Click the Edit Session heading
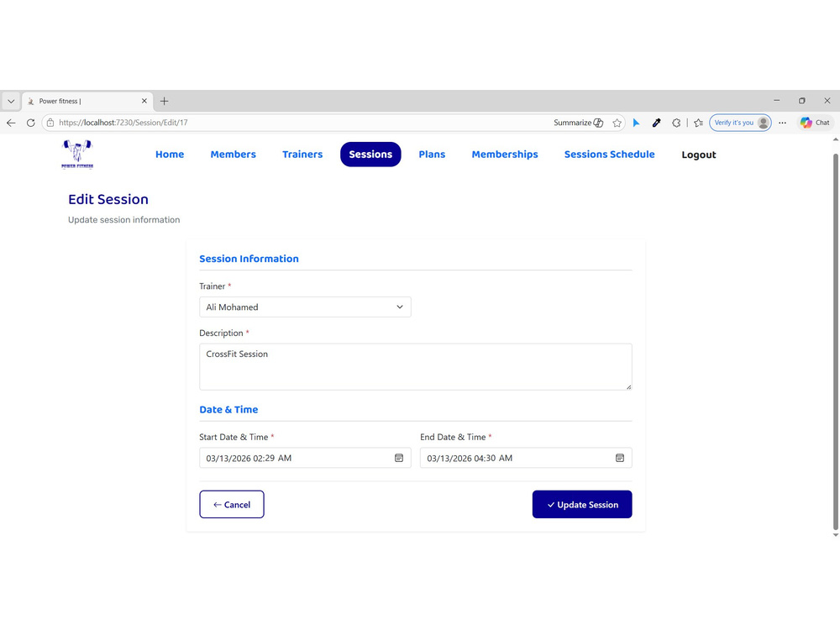The height and width of the screenshot is (630, 840). (x=108, y=199)
